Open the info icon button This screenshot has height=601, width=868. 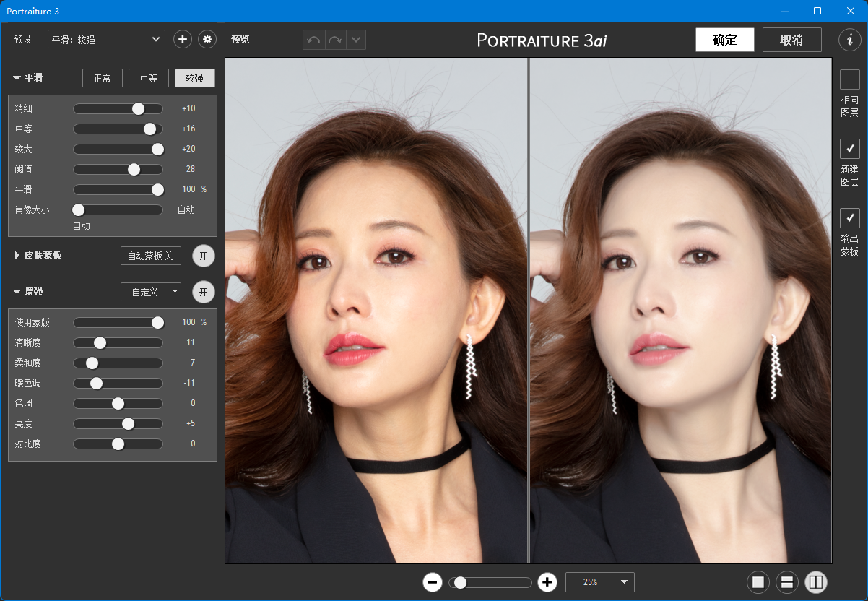coord(849,40)
